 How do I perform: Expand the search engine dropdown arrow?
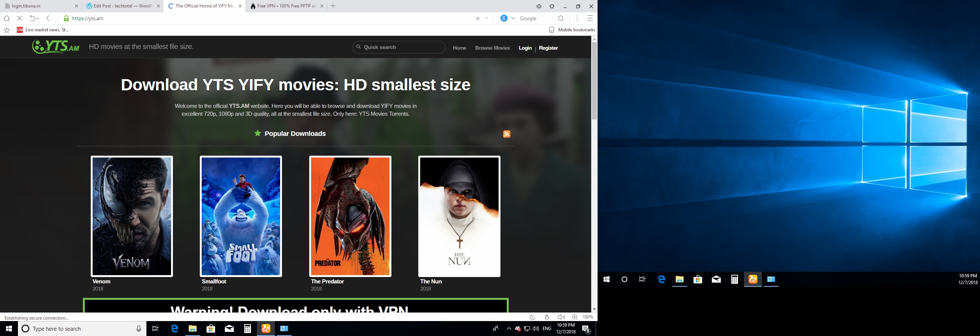pos(513,18)
